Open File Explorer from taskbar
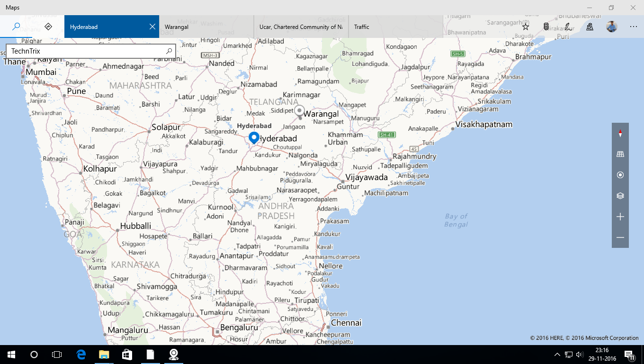The height and width of the screenshot is (364, 644). pos(104,355)
